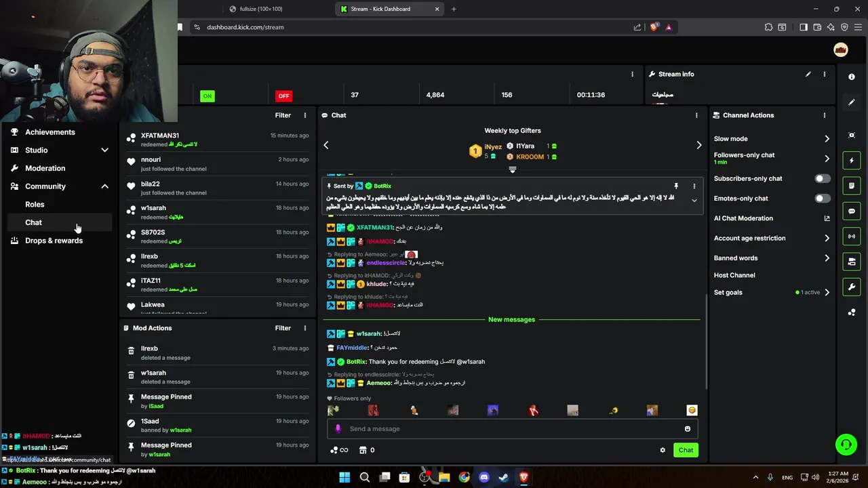The height and width of the screenshot is (488, 868).
Task: Click the lightning bolt icon in right sidebar
Action: click(x=852, y=161)
